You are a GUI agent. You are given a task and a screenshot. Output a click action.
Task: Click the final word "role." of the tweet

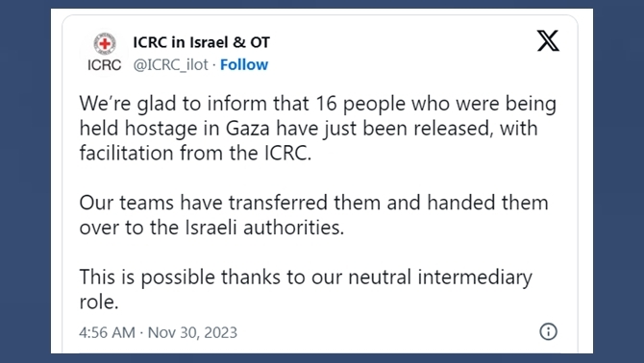click(99, 302)
